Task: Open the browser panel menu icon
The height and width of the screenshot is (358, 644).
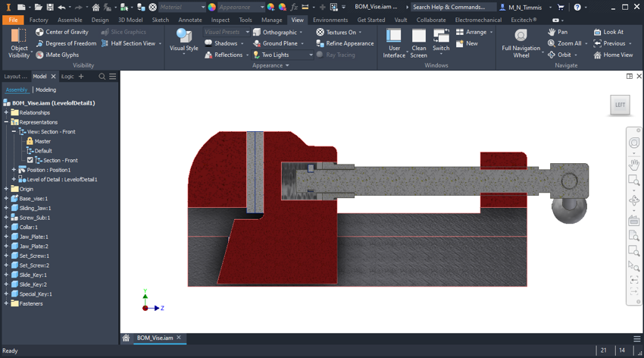Action: [113, 77]
